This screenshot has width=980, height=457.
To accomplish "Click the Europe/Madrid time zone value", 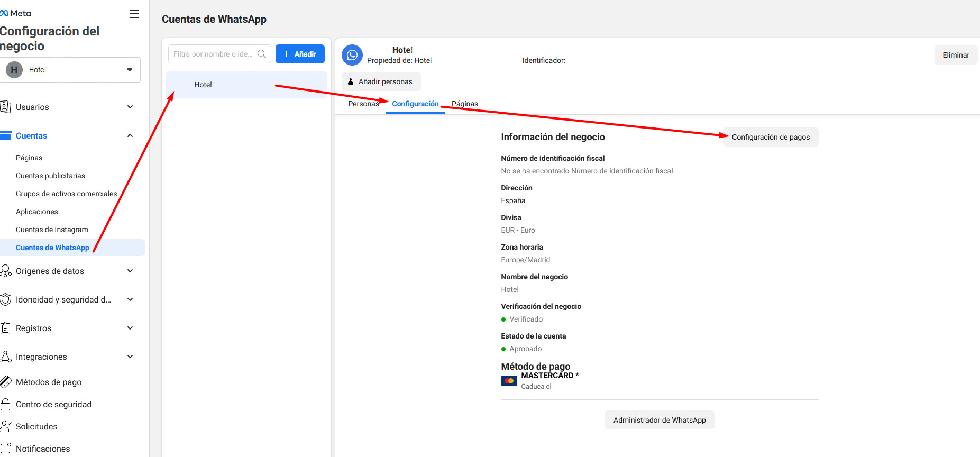I will [x=525, y=260].
